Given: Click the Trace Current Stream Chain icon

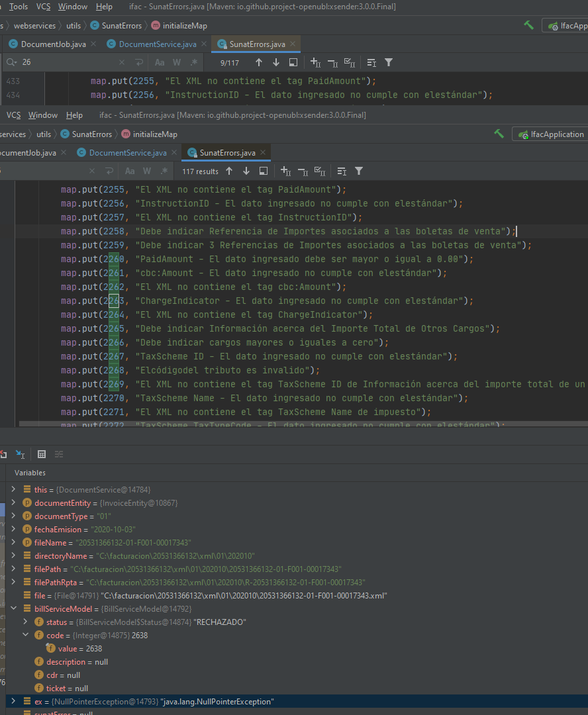Looking at the screenshot, I should [59, 454].
